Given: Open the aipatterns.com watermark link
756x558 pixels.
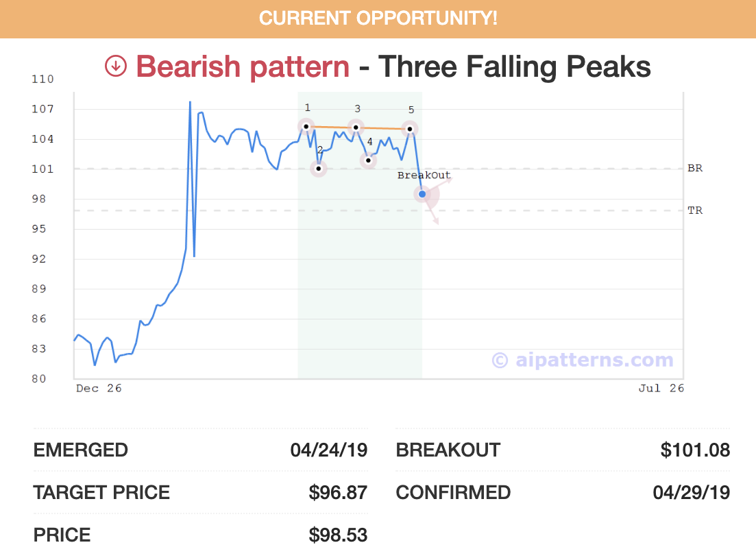Looking at the screenshot, I should click(x=583, y=360).
